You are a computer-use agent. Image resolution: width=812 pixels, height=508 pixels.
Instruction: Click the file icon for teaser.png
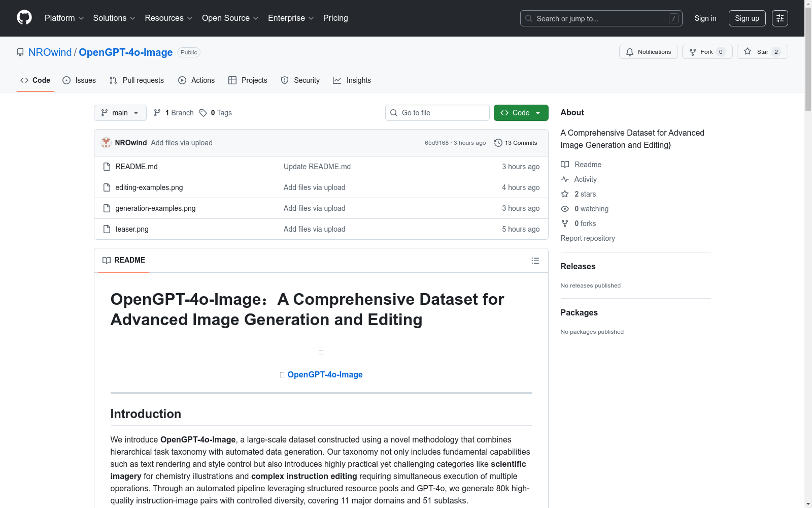(x=107, y=229)
